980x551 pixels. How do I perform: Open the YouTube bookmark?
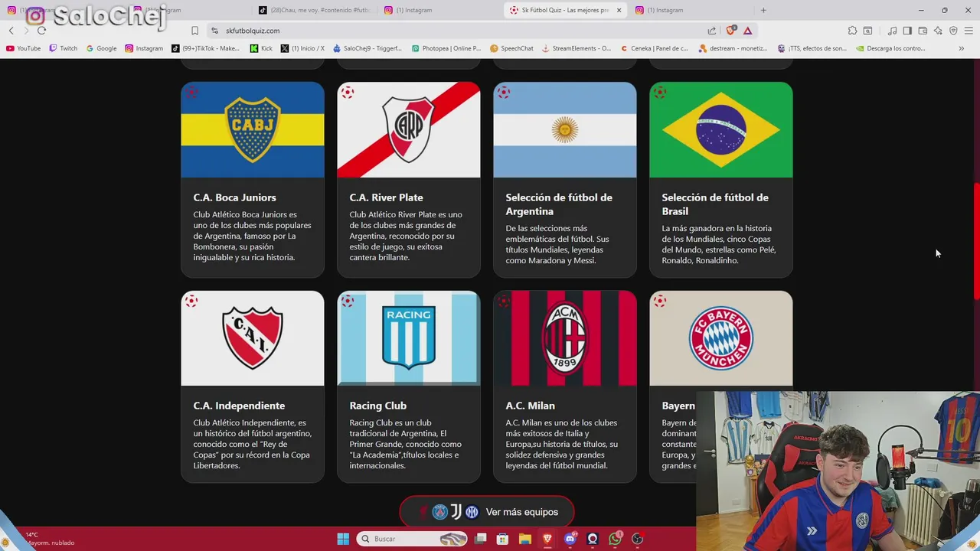pos(23,48)
